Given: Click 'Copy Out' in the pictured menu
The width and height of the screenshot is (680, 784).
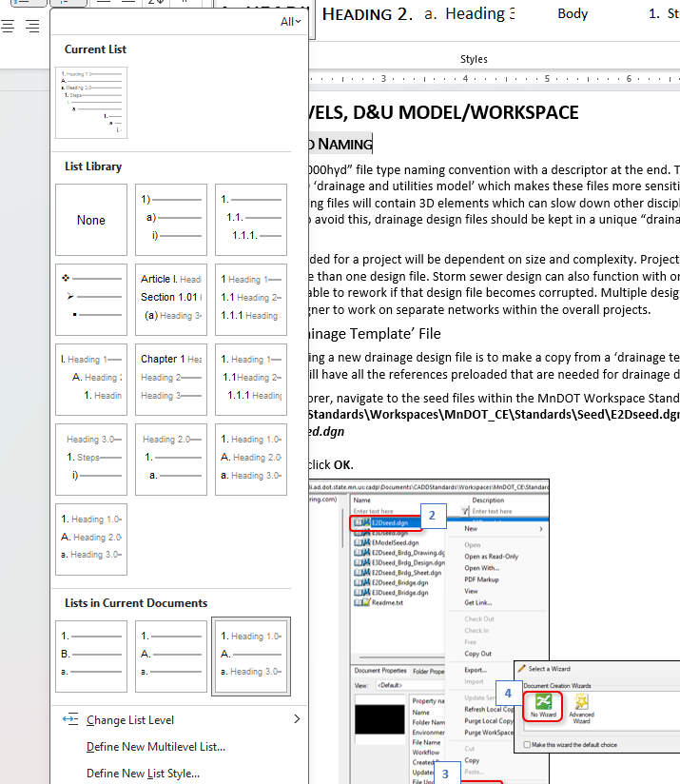Looking at the screenshot, I should coord(478,654).
